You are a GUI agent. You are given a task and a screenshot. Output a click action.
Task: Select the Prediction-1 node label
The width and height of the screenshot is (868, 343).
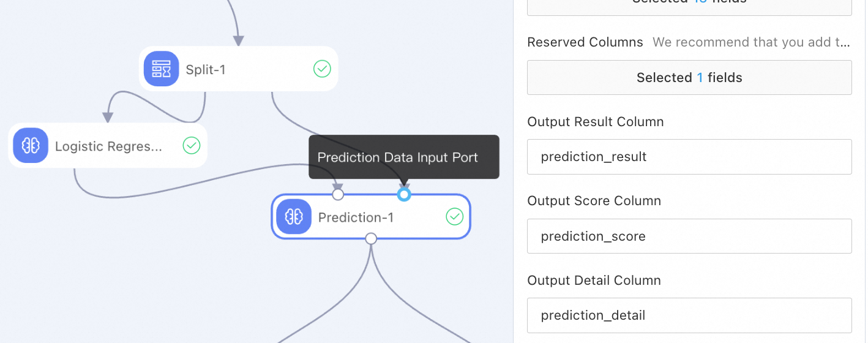point(356,217)
